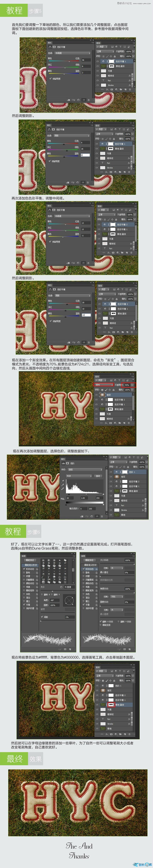Select the gray point eyedropper in Levels panel
The height and width of the screenshot is (868, 153).
[63, 485]
